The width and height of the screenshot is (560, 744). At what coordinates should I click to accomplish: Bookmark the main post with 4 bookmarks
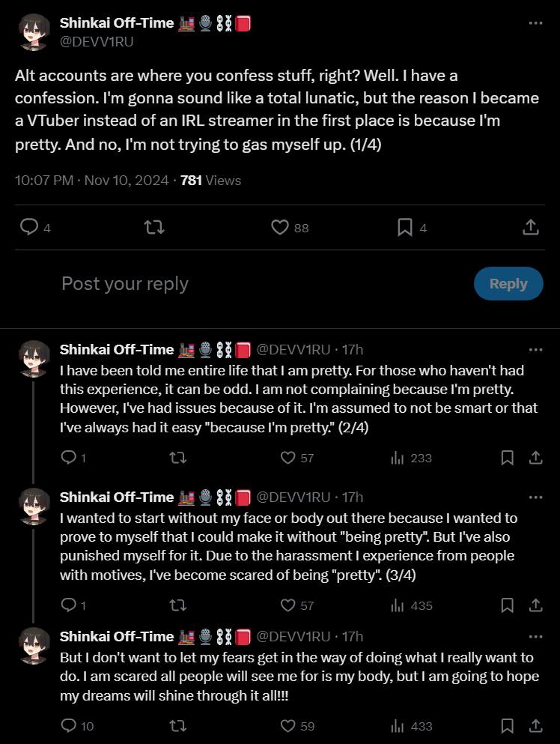(405, 227)
